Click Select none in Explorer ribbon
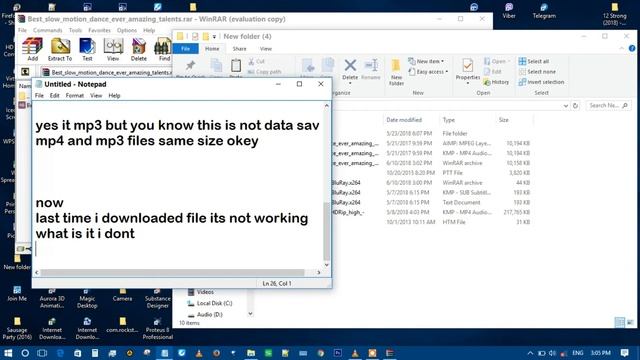640x360 pixels. click(537, 72)
